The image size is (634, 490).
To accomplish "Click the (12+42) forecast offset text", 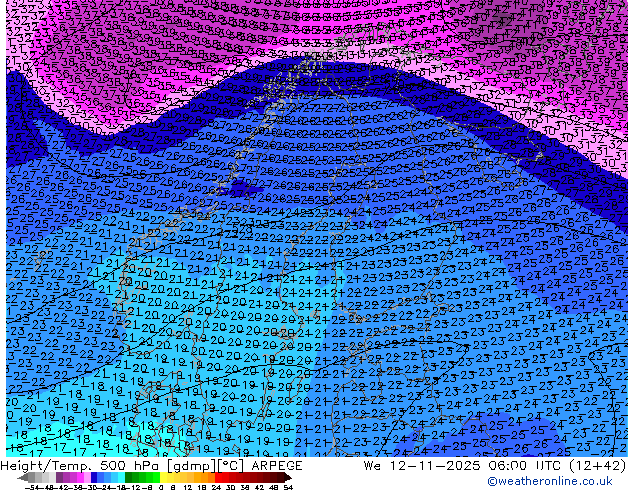I will [597, 466].
